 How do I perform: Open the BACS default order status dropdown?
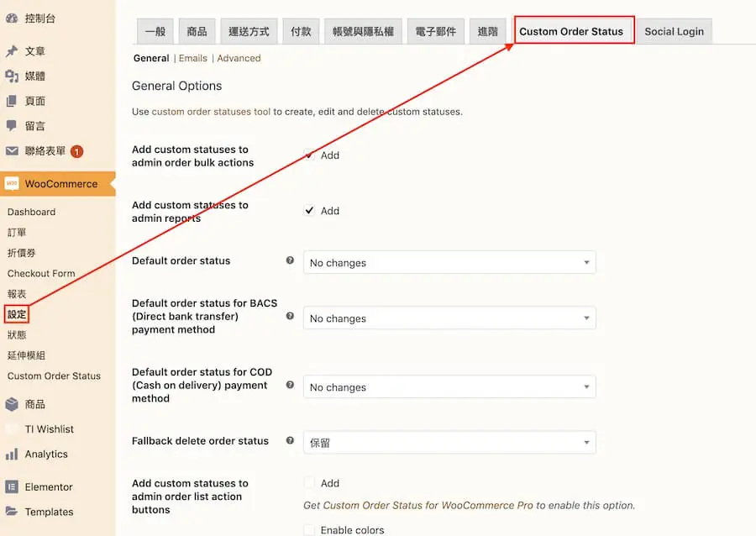(x=449, y=318)
